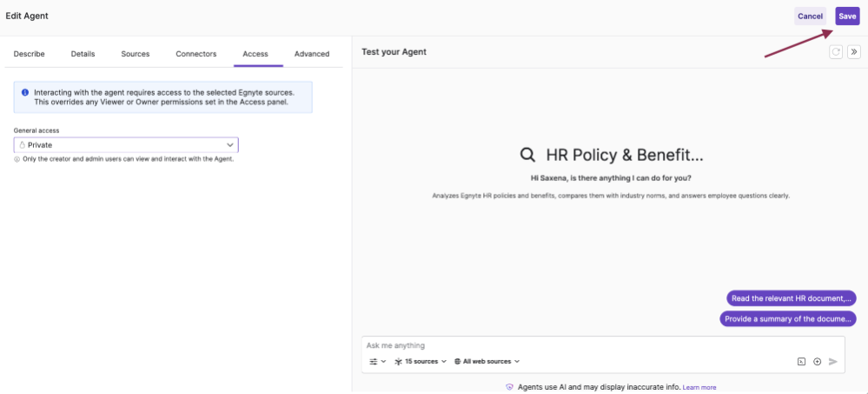Open the Learn more link
868x394 pixels.
[x=699, y=387]
